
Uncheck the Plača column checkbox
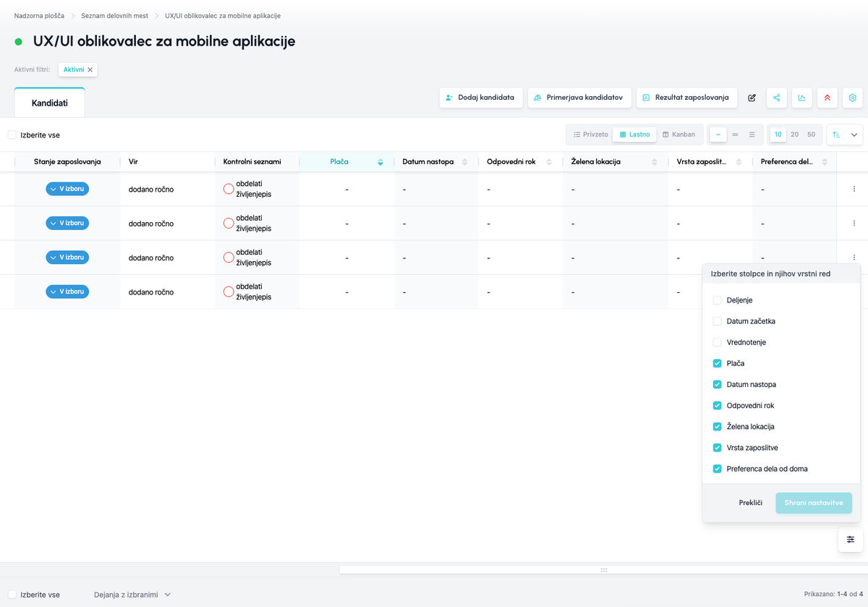coord(718,363)
